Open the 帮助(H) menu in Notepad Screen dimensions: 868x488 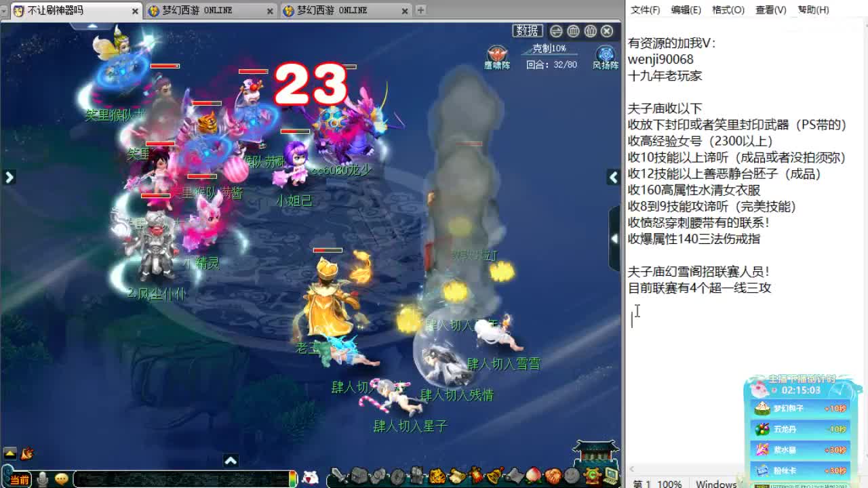pos(813,9)
